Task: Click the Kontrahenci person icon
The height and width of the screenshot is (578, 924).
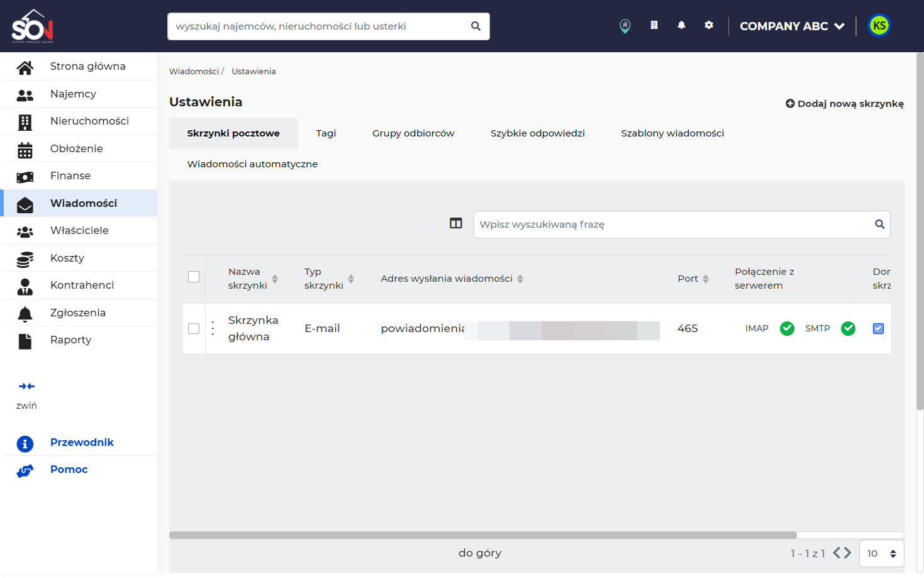Action: tap(25, 286)
